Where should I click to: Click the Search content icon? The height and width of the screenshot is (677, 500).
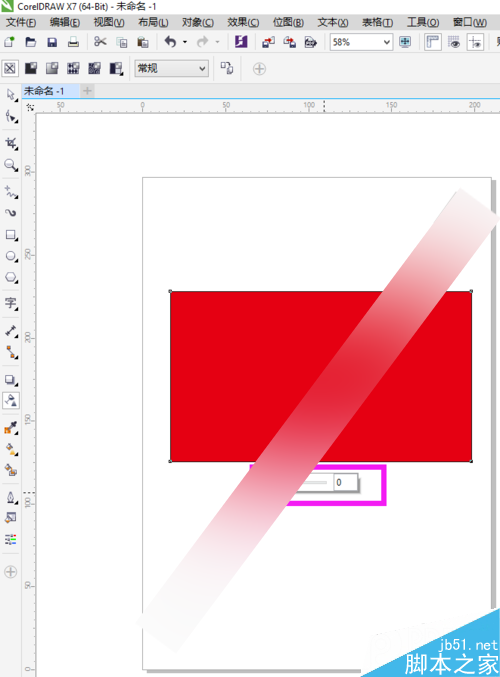pyautogui.click(x=241, y=42)
